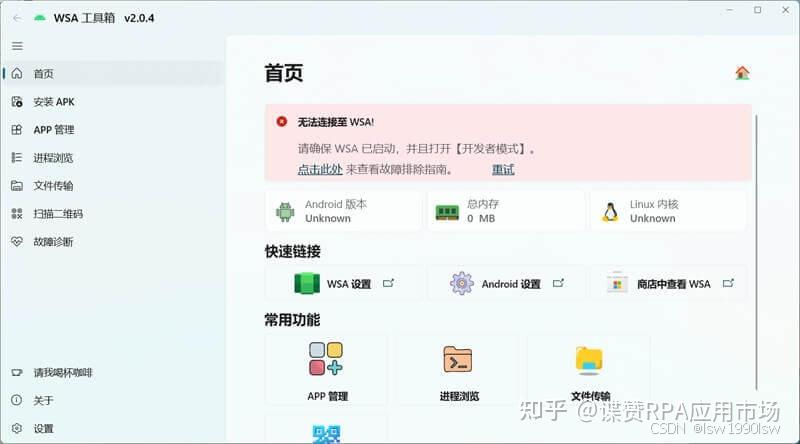Click the 无法连接至 WSA! alert title
Screen dimensions: 800x444
(x=336, y=122)
